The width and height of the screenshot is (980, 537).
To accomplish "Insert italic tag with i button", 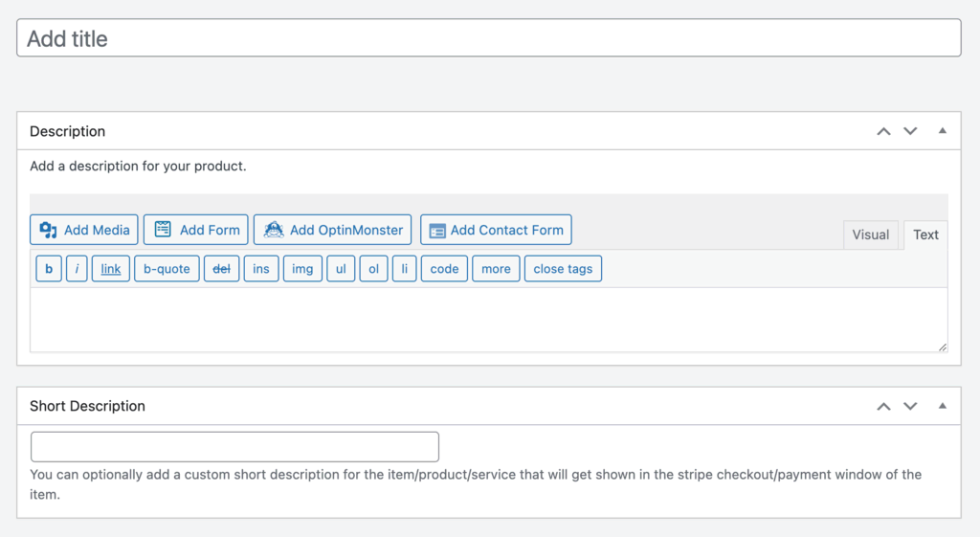I will pos(77,269).
